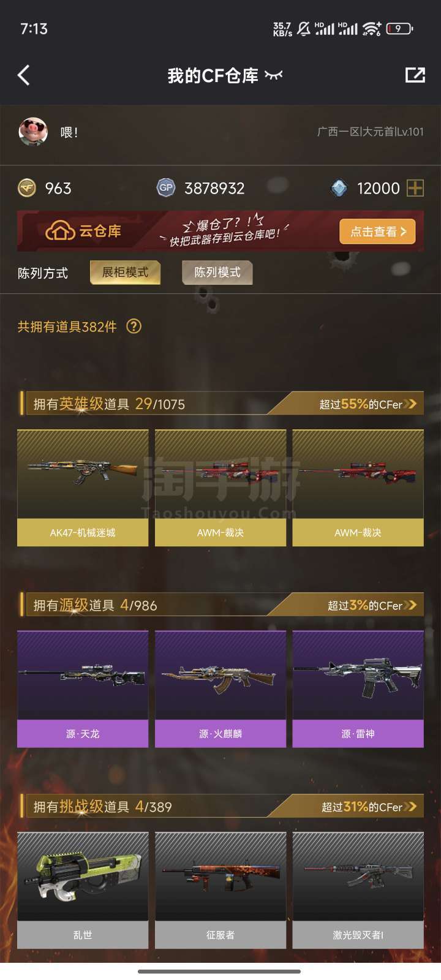Tap the 云仓库 cloud warehouse banner
The width and height of the screenshot is (441, 980).
coord(221,232)
